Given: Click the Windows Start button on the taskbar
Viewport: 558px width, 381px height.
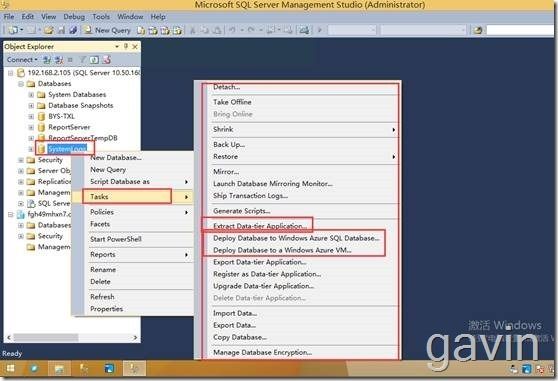Looking at the screenshot, I should (10, 369).
